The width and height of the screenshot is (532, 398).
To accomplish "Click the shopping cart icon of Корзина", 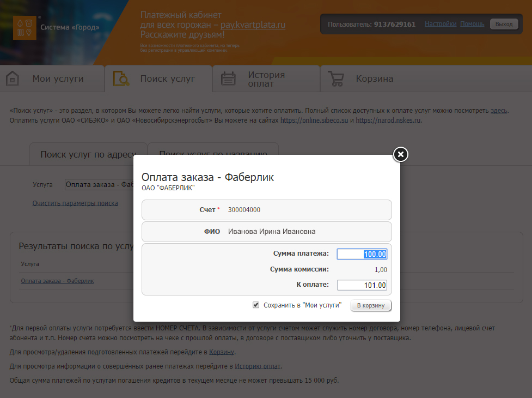I will click(x=336, y=79).
